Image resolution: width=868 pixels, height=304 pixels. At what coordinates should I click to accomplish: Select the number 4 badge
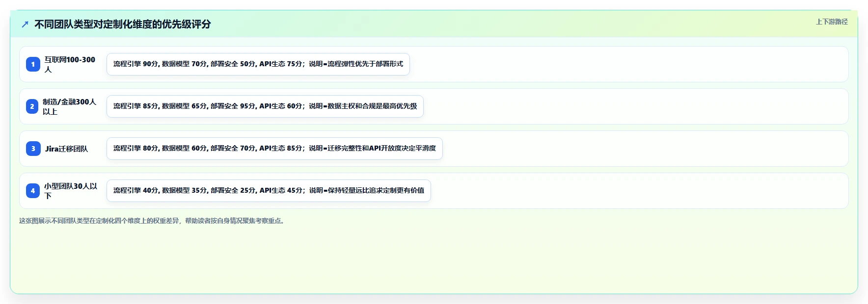pos(33,191)
